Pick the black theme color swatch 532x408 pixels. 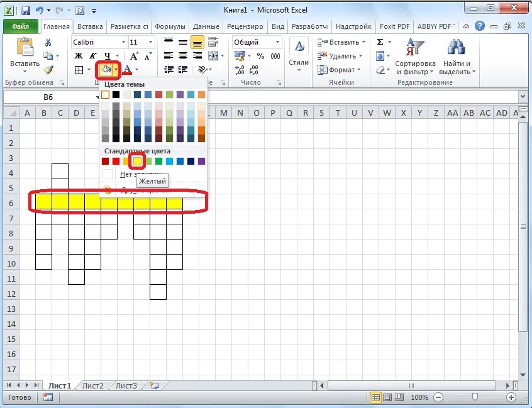pos(116,94)
